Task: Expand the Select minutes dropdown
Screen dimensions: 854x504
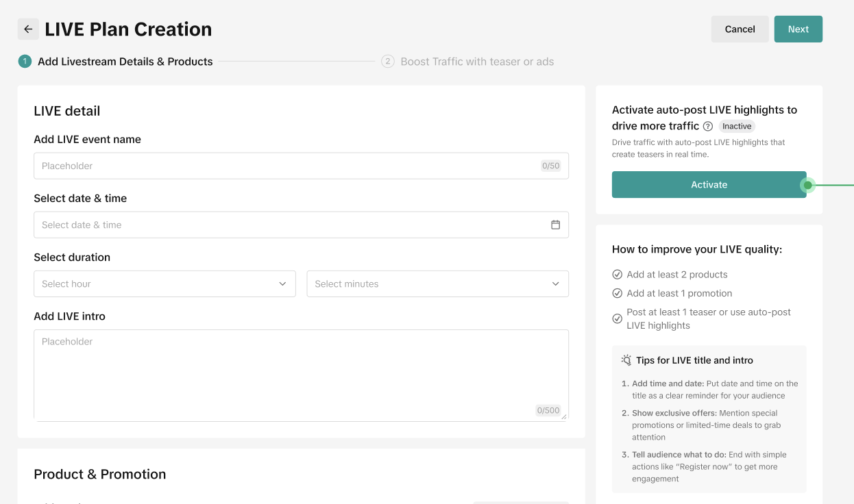Action: pos(437,283)
